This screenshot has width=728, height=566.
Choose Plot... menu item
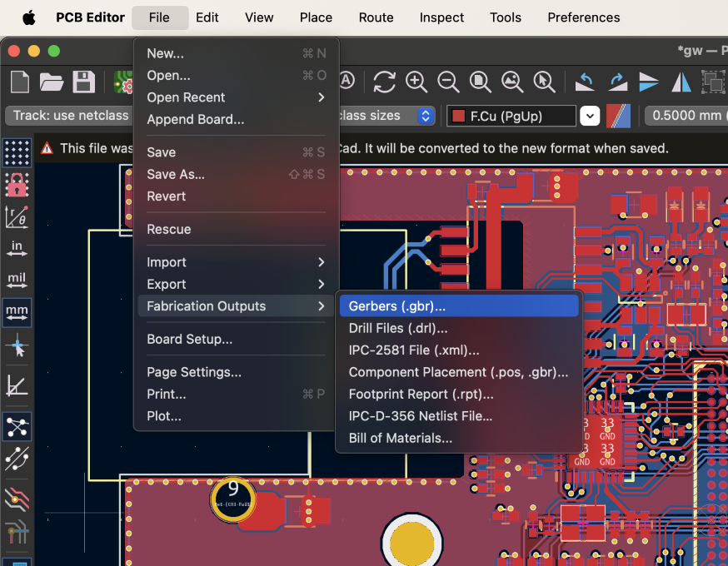pos(236,416)
